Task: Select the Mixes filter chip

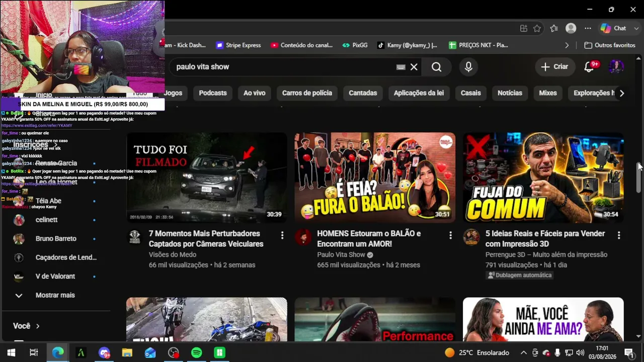Action: coord(548,93)
